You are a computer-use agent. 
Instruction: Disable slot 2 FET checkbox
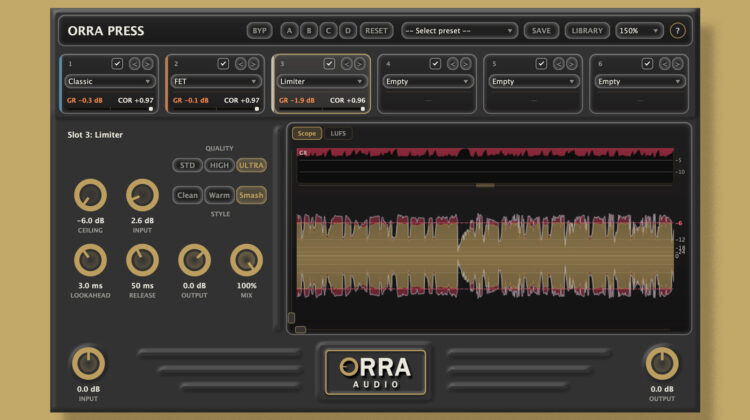(223, 63)
